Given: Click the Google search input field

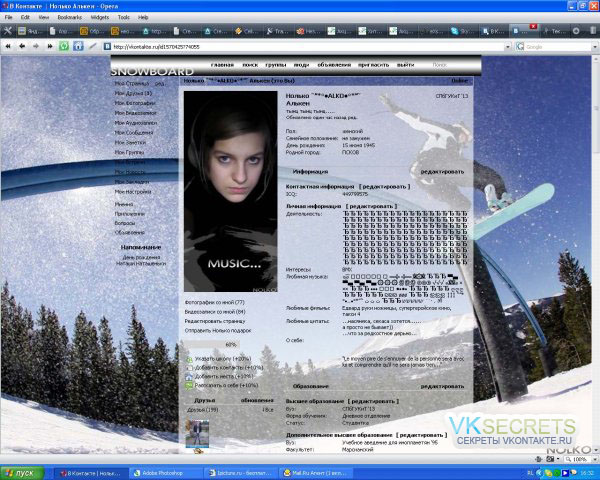Looking at the screenshot, I should [x=558, y=47].
